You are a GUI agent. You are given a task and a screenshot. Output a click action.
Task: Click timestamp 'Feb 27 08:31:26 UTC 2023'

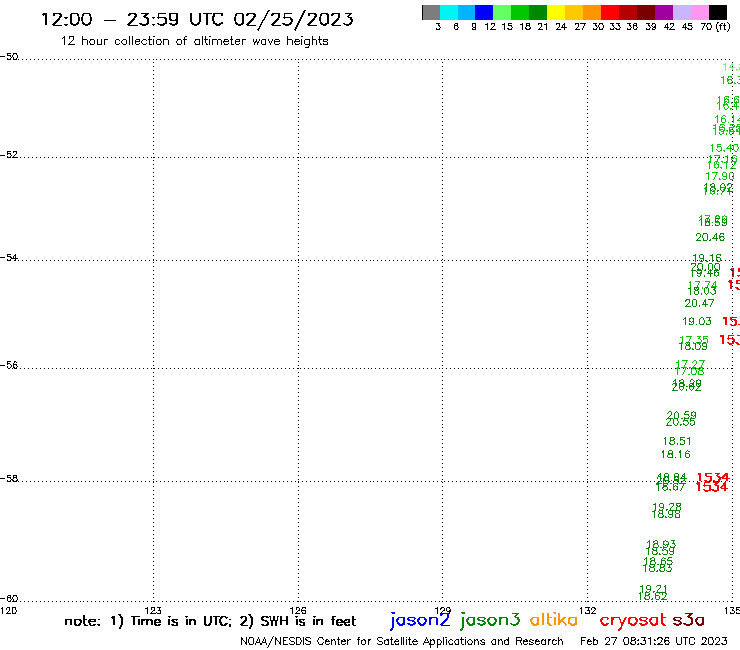click(654, 641)
